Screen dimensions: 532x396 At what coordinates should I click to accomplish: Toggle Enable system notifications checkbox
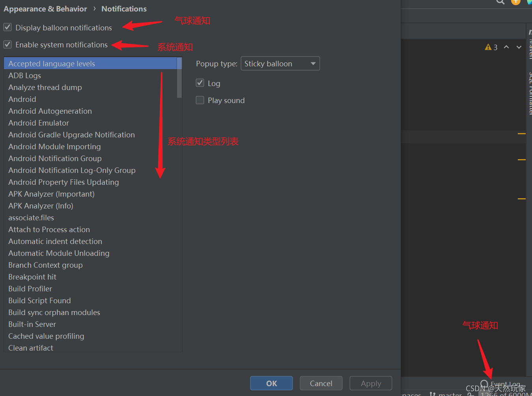(x=7, y=44)
